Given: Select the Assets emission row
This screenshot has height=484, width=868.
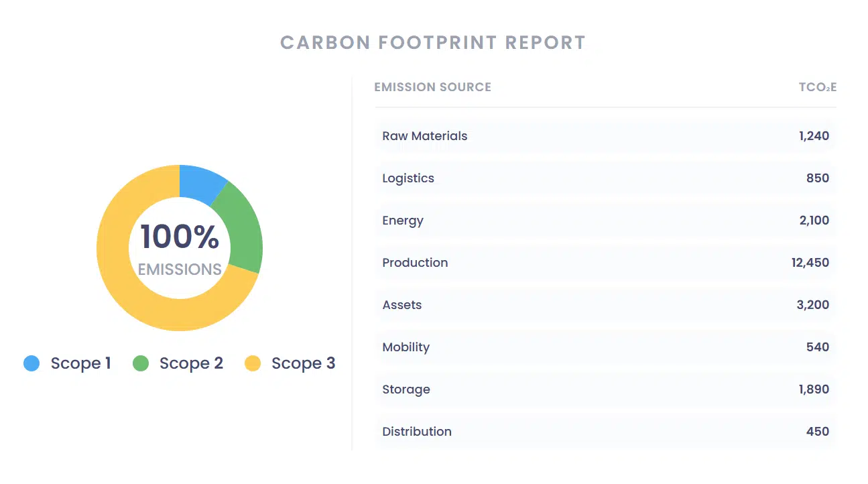Looking at the screenshot, I should pos(605,305).
